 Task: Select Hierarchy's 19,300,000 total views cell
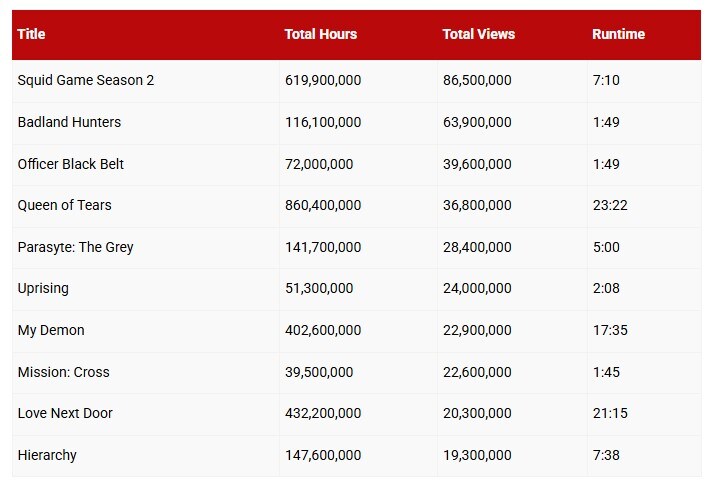click(x=477, y=455)
